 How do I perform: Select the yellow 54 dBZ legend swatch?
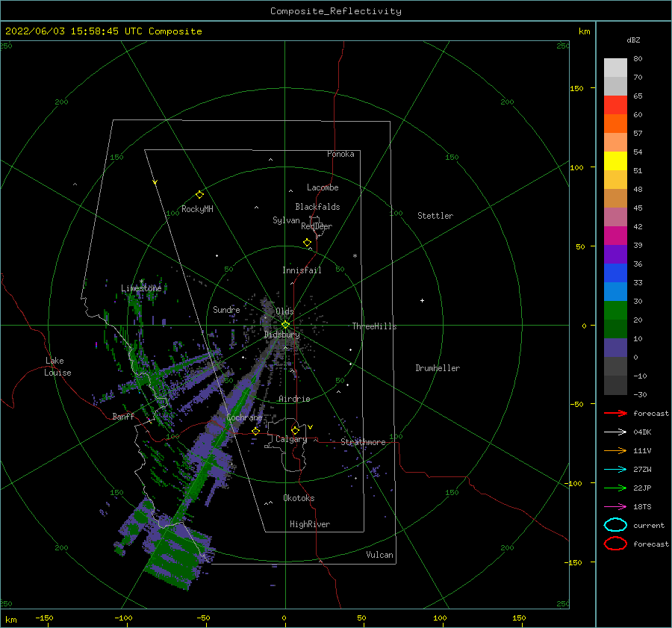click(615, 161)
